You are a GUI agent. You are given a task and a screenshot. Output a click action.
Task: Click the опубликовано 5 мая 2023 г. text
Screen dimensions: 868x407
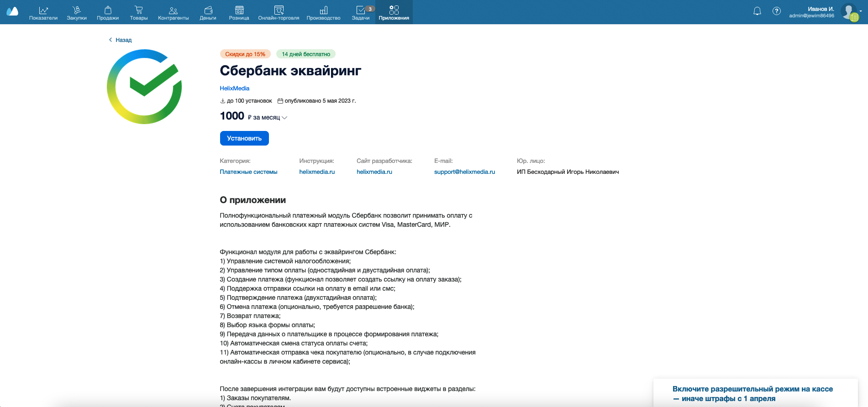pos(320,101)
